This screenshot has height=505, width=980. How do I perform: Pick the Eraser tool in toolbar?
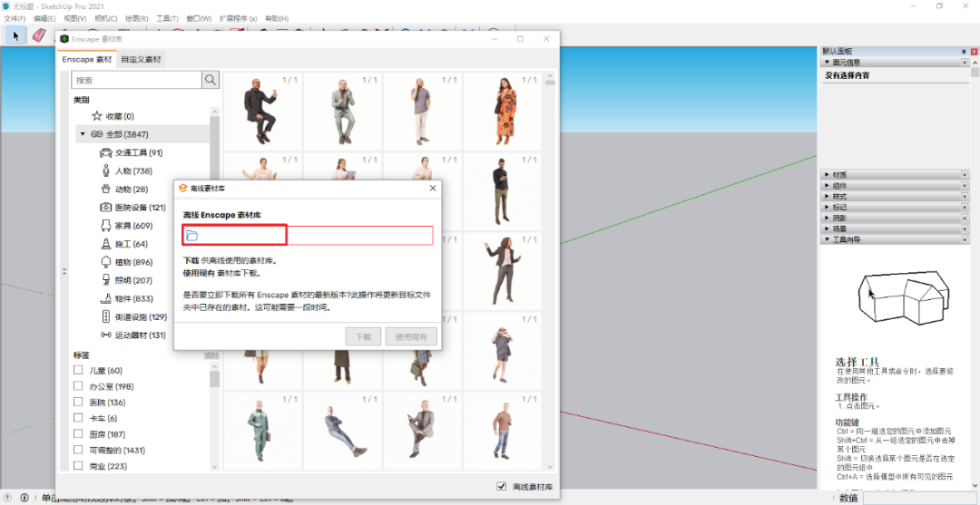pos(39,35)
